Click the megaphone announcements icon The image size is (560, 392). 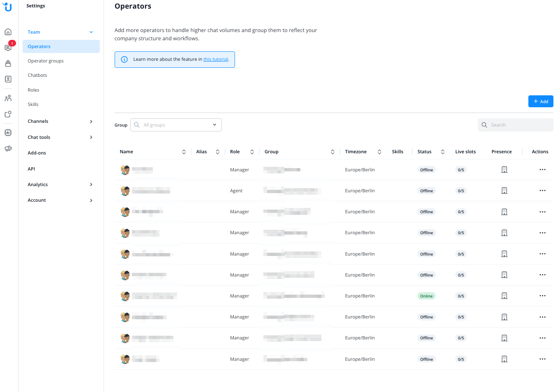coord(8,148)
